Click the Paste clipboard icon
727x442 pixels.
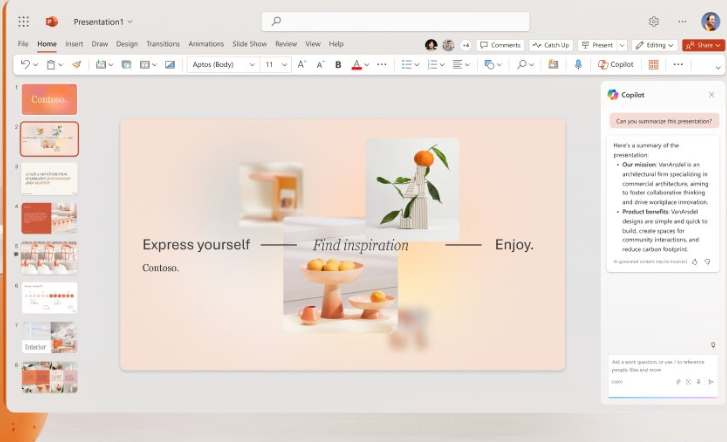pyautogui.click(x=51, y=65)
